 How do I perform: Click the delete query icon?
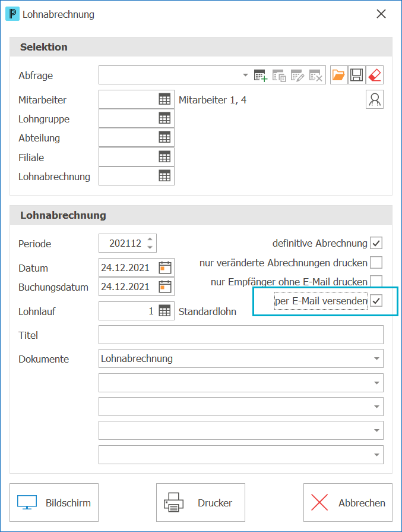point(315,75)
